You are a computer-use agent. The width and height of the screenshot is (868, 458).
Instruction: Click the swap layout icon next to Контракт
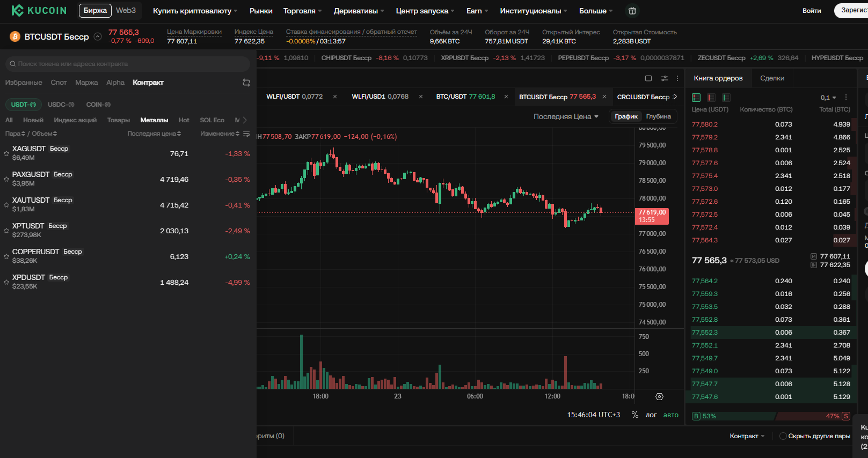pyautogui.click(x=246, y=83)
